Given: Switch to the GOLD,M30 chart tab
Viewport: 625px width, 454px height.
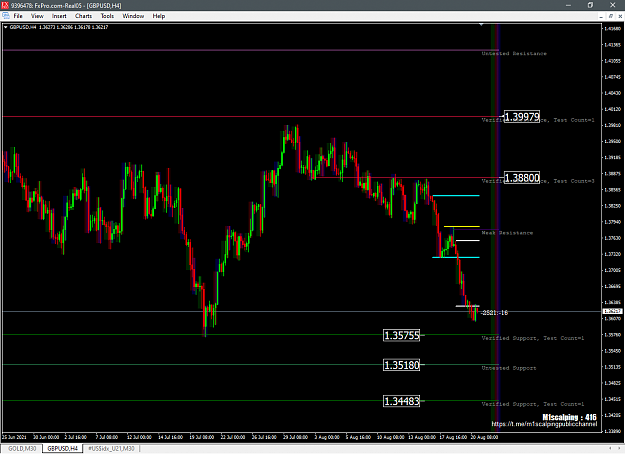Looking at the screenshot, I should coord(22,448).
